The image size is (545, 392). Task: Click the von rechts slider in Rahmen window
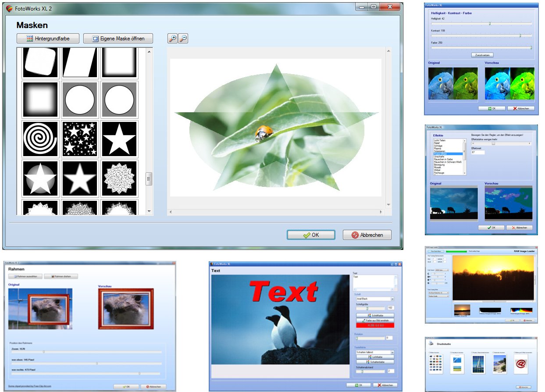point(85,374)
